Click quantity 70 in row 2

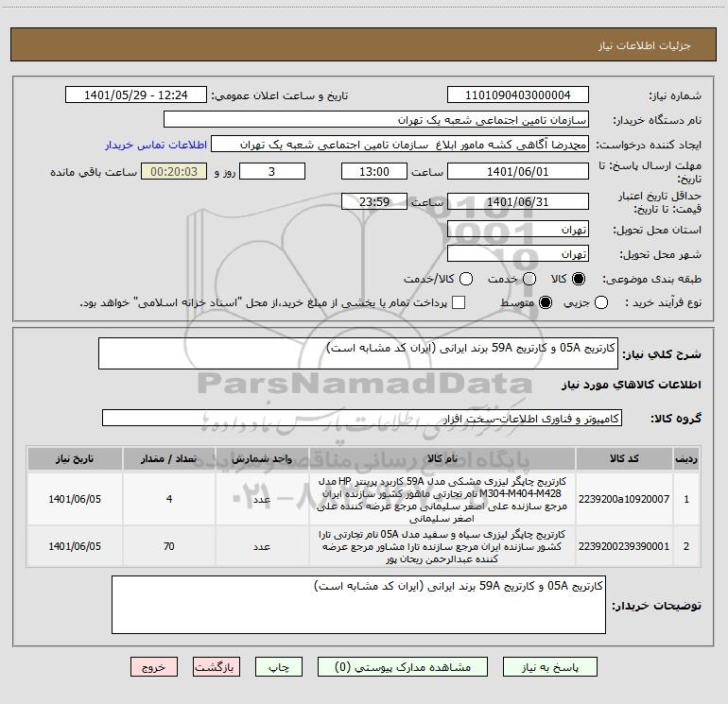(x=169, y=546)
